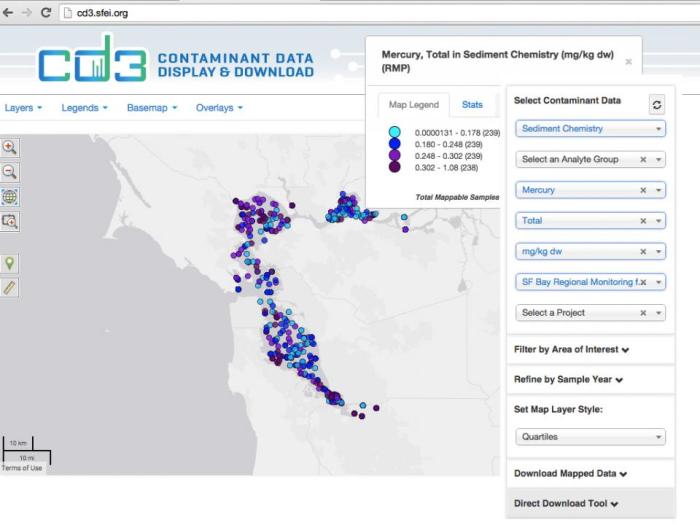Open the Quartiles map style dropdown

tap(590, 437)
